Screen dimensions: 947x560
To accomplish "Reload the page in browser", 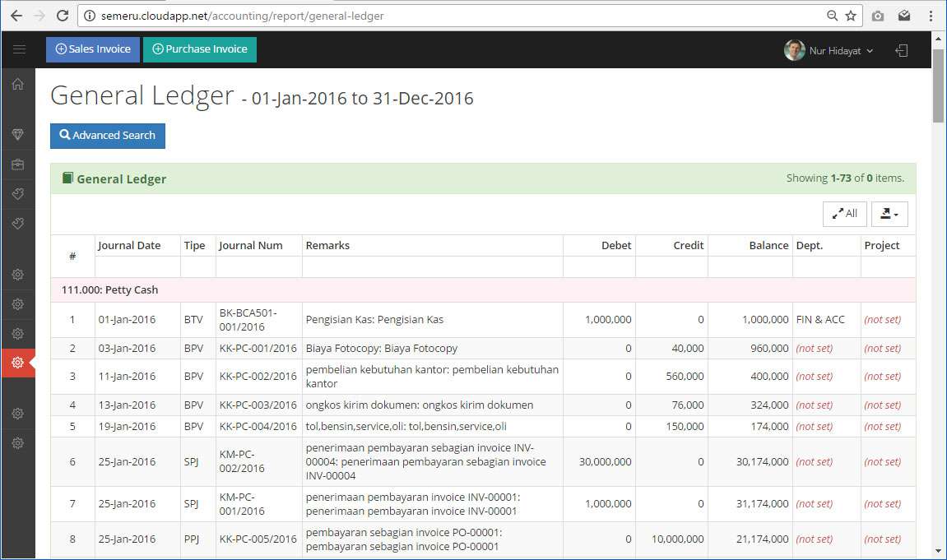I will [63, 16].
